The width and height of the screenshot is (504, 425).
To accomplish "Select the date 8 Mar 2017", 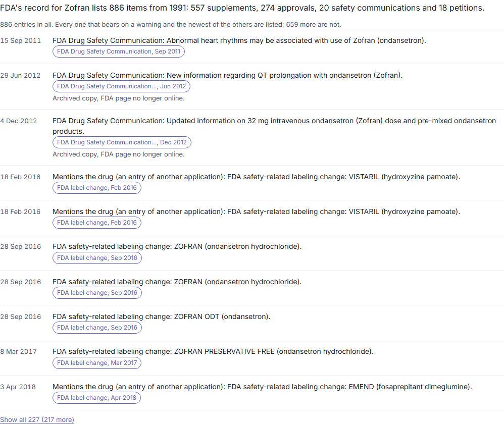I will click(x=18, y=351).
